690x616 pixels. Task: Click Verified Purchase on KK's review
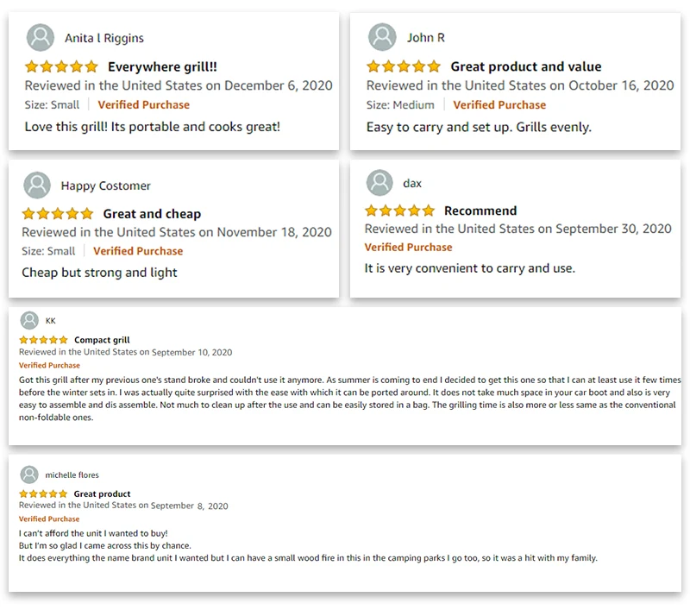pyautogui.click(x=49, y=365)
